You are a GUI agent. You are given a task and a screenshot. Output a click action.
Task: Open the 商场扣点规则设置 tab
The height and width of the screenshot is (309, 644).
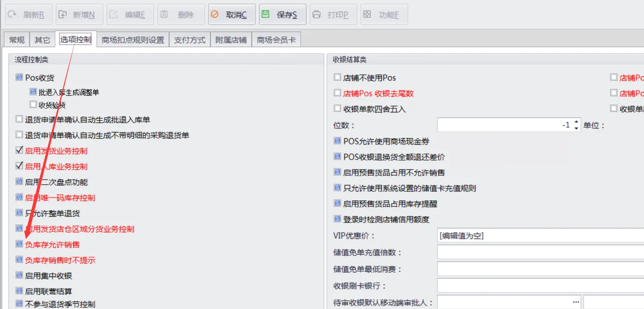tap(133, 40)
